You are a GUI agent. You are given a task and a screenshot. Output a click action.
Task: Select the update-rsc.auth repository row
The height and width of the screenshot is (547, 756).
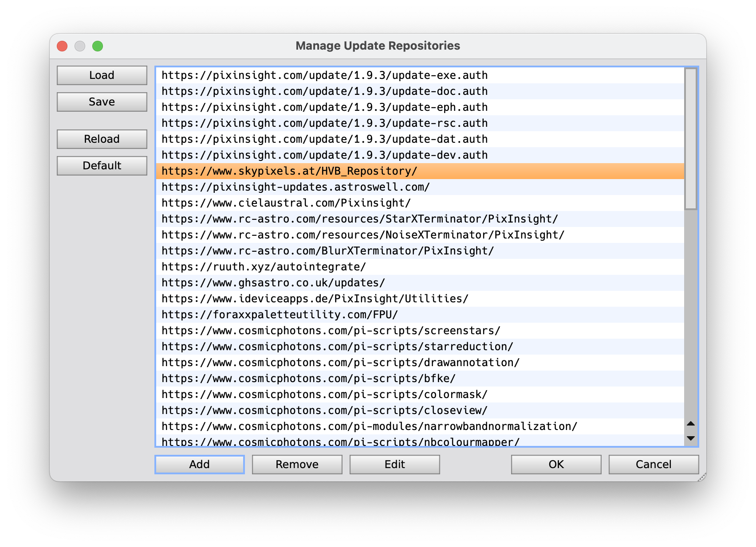(420, 123)
